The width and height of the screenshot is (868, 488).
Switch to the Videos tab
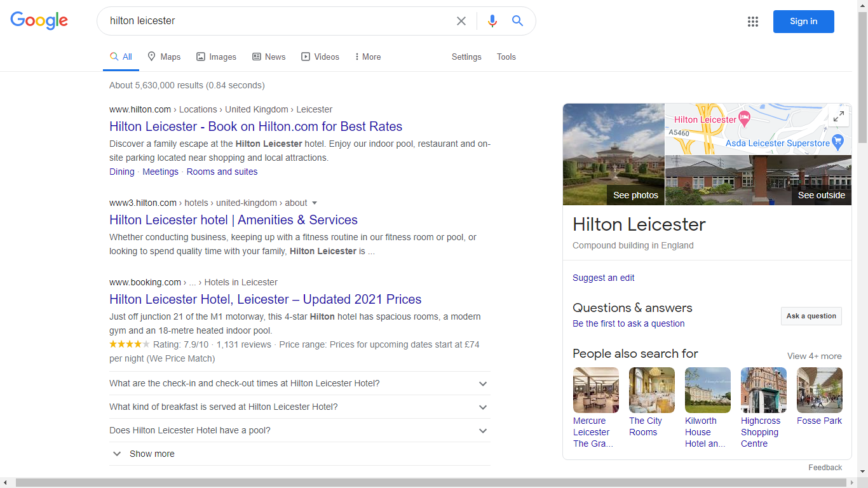320,57
